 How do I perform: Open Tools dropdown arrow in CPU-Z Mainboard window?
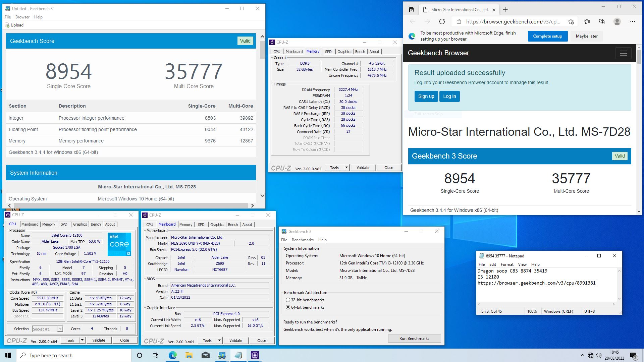coord(219,341)
